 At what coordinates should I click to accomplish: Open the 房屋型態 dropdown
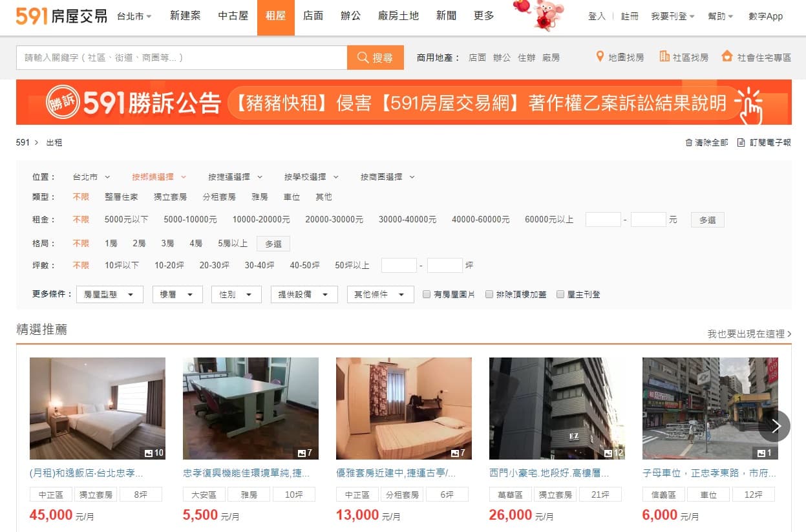coord(109,295)
